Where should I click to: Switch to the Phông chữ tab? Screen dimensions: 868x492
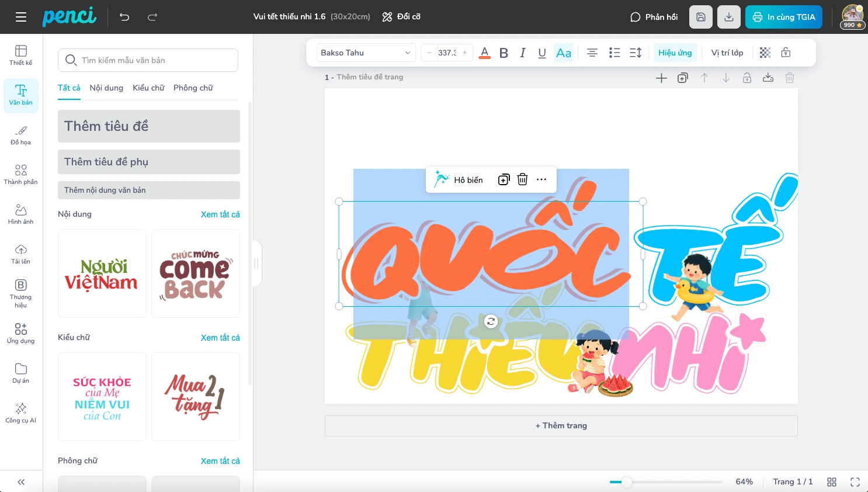tap(193, 88)
